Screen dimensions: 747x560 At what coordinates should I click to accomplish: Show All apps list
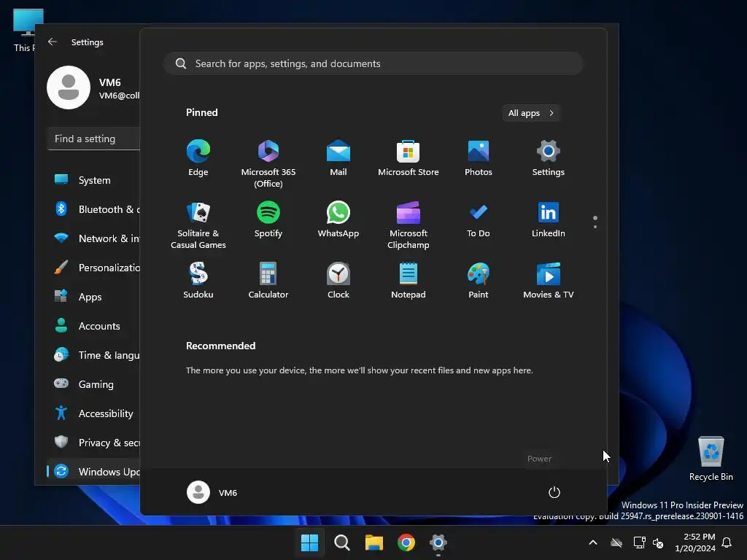[x=531, y=113]
